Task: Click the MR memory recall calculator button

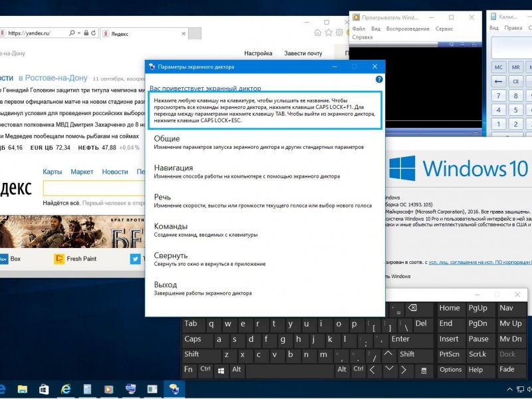Action: pyautogui.click(x=516, y=67)
